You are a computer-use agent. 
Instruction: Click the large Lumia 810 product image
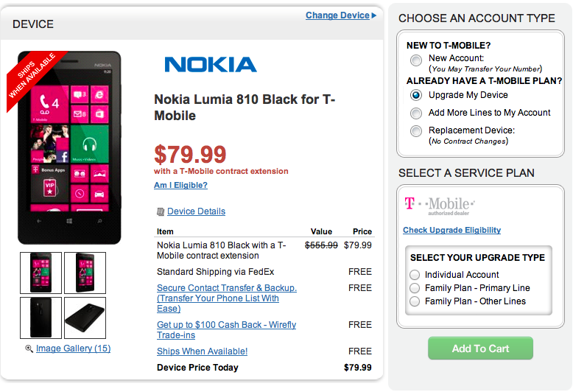[x=69, y=147]
